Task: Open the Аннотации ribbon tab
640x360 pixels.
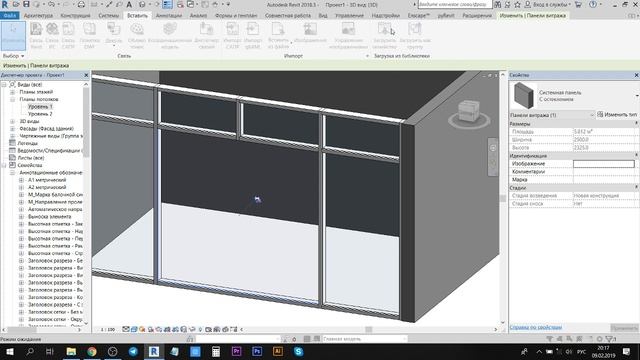Action: pos(169,16)
